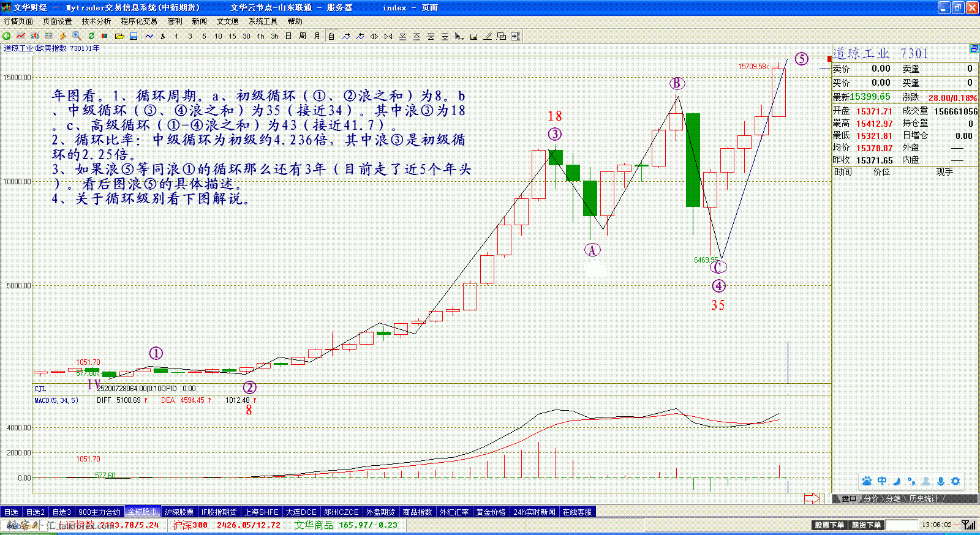Viewport: 980px width, 535px height.
Task: Open the 24h实时新闻 tab
Action: [x=534, y=512]
